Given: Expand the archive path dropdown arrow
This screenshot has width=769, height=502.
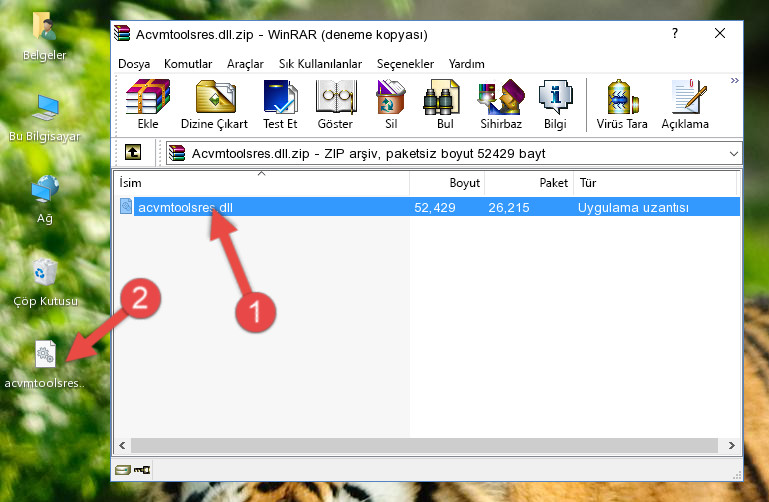Looking at the screenshot, I should click(x=733, y=153).
